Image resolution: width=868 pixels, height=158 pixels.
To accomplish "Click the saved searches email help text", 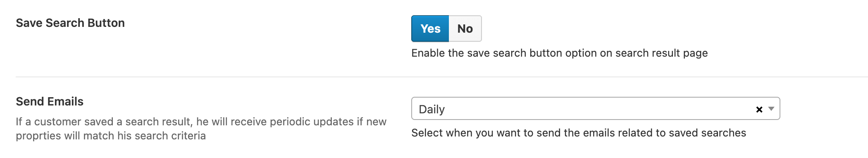I will (x=579, y=133).
